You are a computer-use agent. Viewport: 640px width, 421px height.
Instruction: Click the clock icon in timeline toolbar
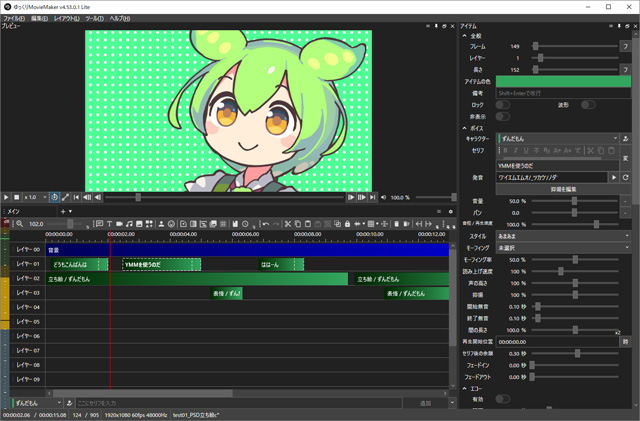coord(245,224)
